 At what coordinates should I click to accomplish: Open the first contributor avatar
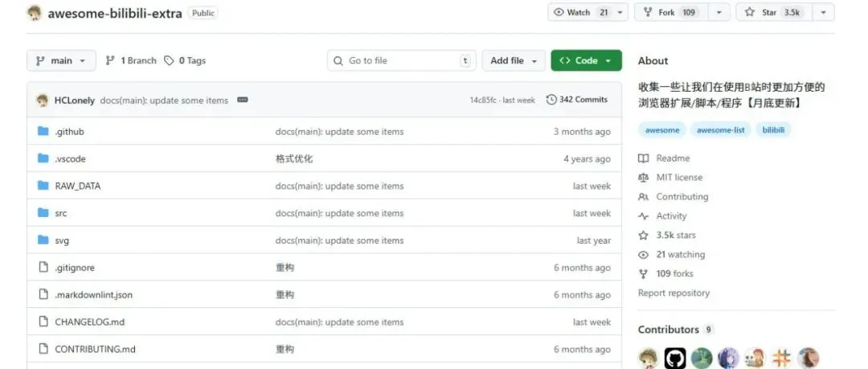point(649,358)
